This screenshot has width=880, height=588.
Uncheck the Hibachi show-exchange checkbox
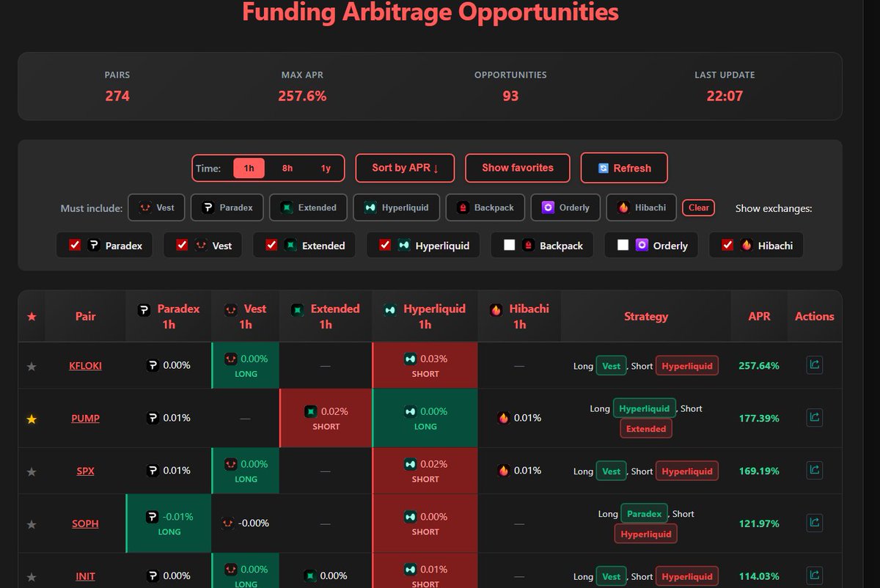727,246
